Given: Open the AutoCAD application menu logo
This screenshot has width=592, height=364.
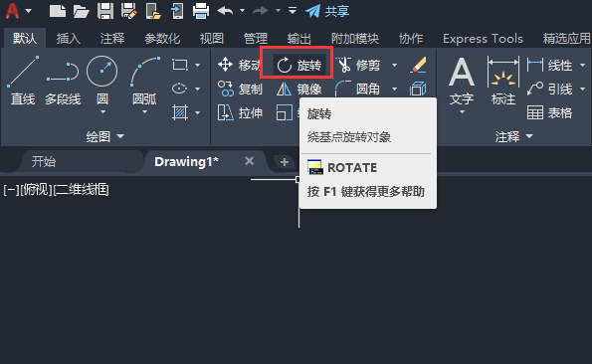Looking at the screenshot, I should point(13,11).
